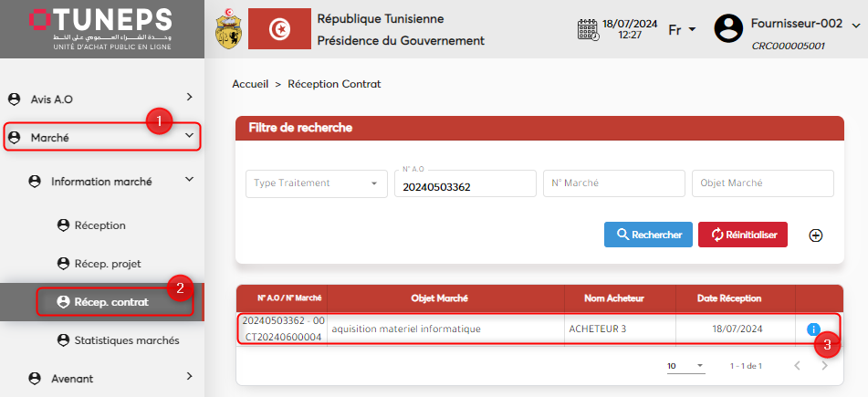Open Réception in the sidebar
The height and width of the screenshot is (397, 868).
[x=99, y=225]
